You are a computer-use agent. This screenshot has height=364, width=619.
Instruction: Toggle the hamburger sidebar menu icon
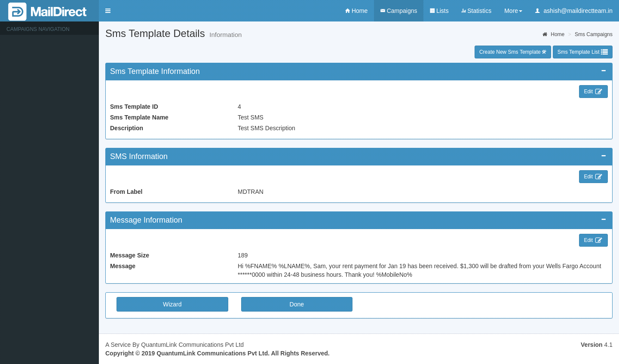tap(108, 11)
